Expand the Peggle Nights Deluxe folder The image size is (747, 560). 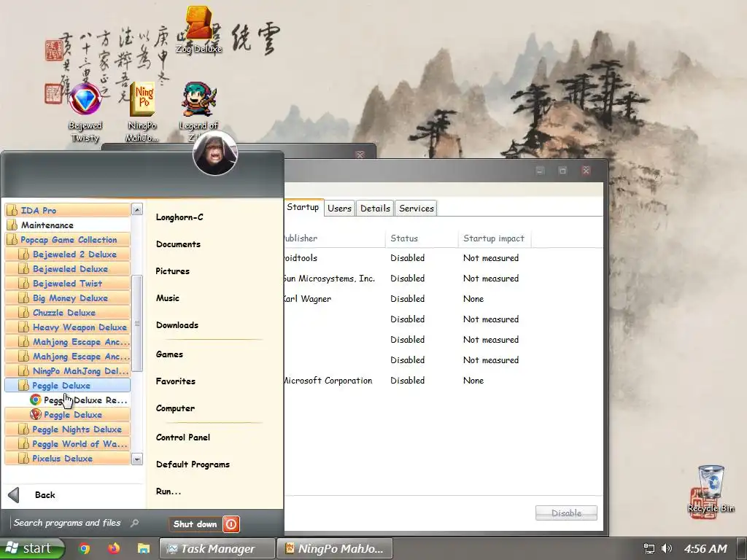[67, 429]
